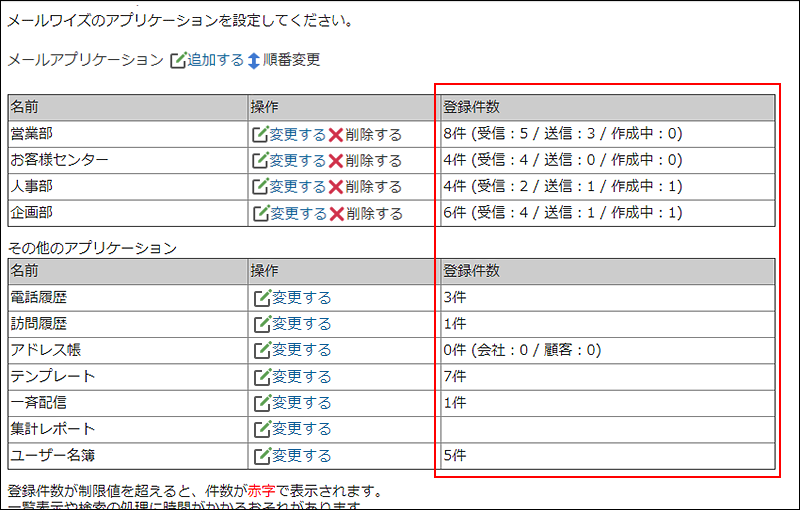
Task: Click the red X icon for お客様センター
Action: pyautogui.click(x=336, y=161)
